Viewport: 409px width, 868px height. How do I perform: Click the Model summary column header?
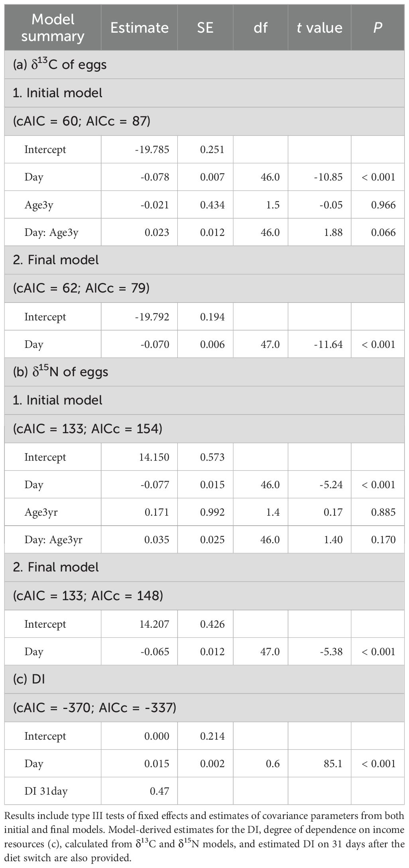pyautogui.click(x=53, y=27)
